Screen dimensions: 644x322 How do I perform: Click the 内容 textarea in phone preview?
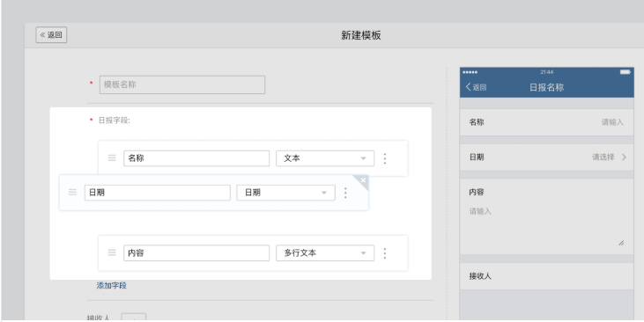546,226
